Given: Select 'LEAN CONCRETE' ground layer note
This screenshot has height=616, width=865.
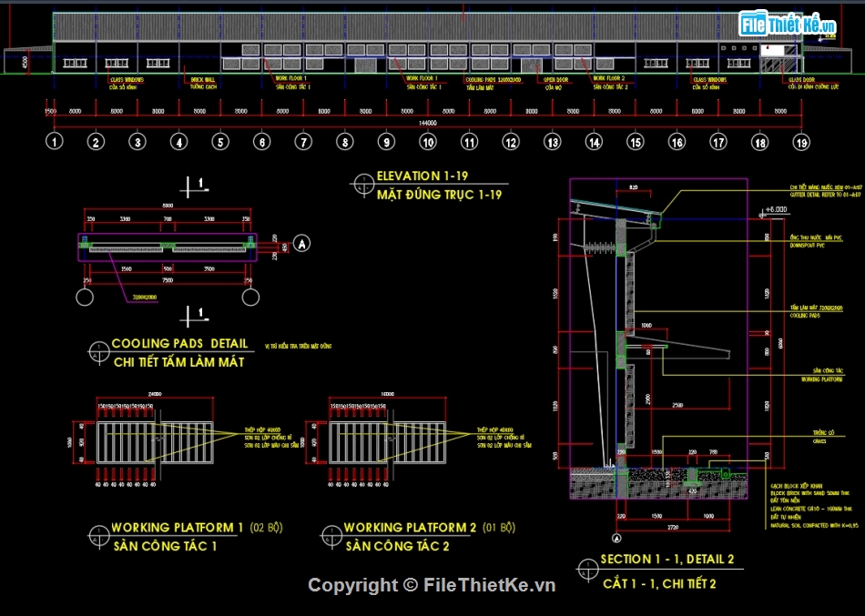Looking at the screenshot, I should [x=811, y=509].
